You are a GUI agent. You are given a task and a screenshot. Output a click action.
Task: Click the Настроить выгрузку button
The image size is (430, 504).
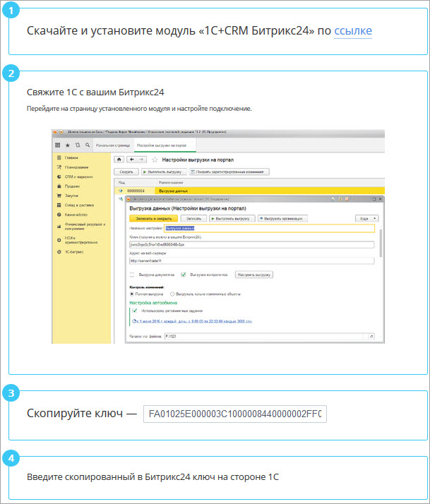[254, 275]
